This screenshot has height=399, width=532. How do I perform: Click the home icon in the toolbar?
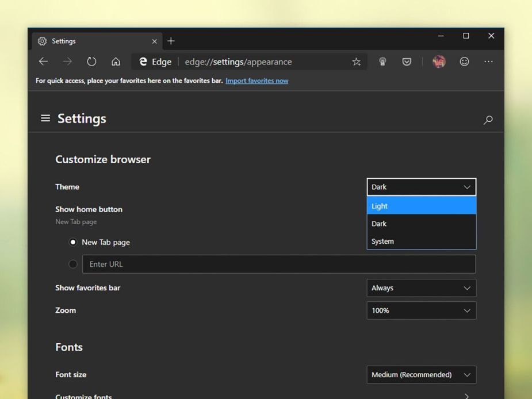click(x=116, y=62)
